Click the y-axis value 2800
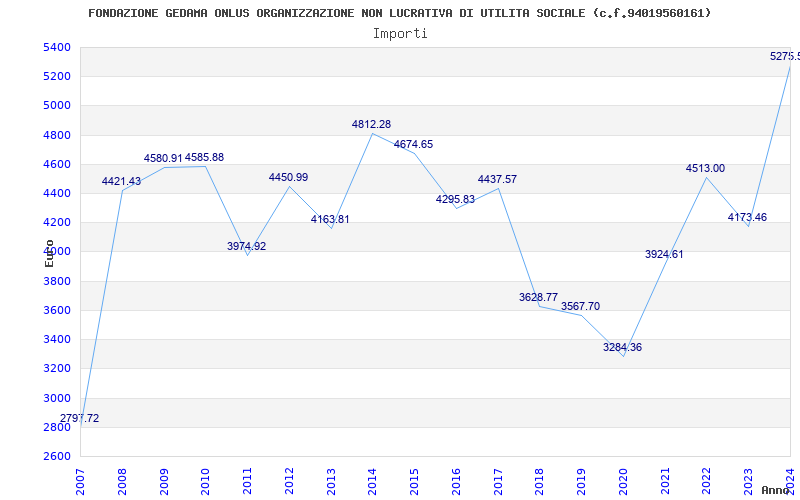 tap(58, 427)
